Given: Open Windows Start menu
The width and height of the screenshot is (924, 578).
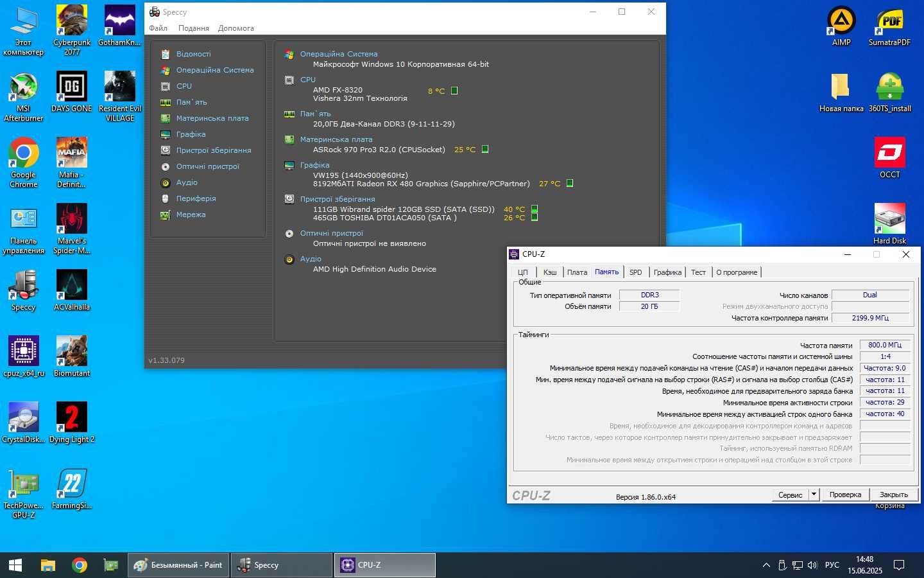Looking at the screenshot, I should point(15,565).
